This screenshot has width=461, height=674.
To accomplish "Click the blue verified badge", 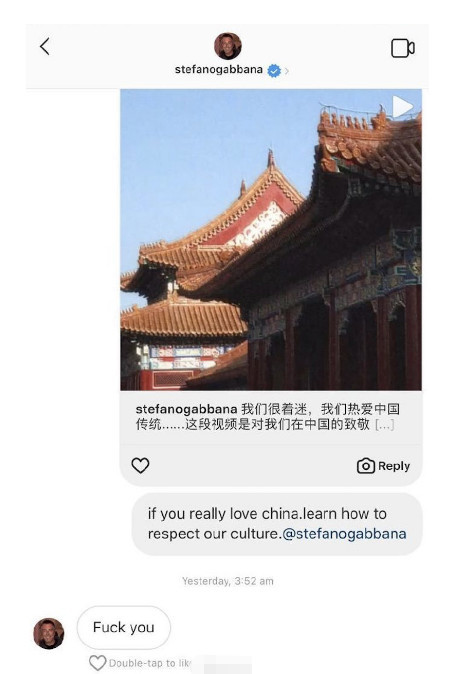I will 274,70.
